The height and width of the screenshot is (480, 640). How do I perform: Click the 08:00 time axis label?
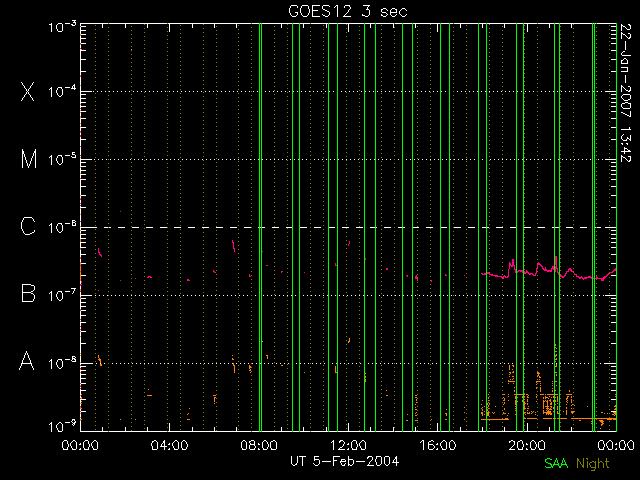pyautogui.click(x=259, y=445)
